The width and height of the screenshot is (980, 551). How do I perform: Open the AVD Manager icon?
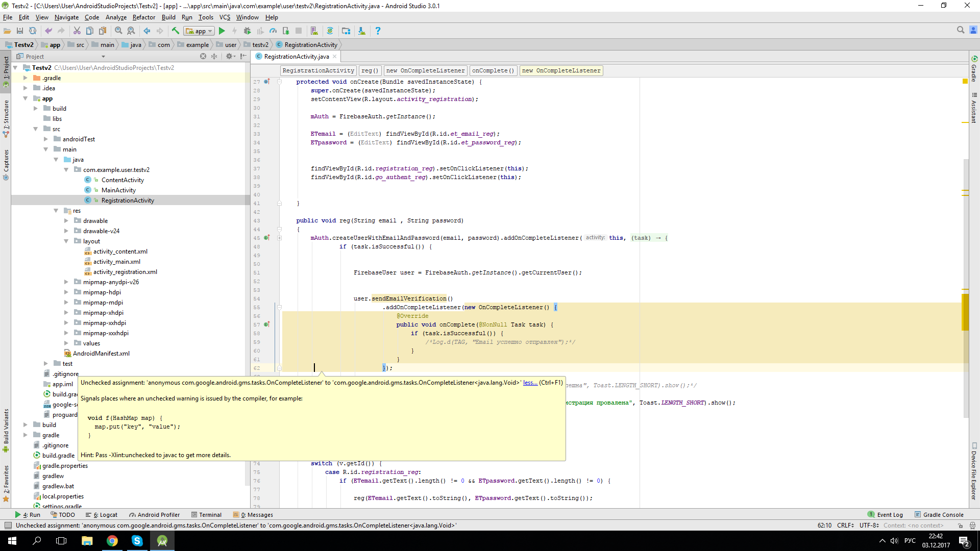point(314,31)
